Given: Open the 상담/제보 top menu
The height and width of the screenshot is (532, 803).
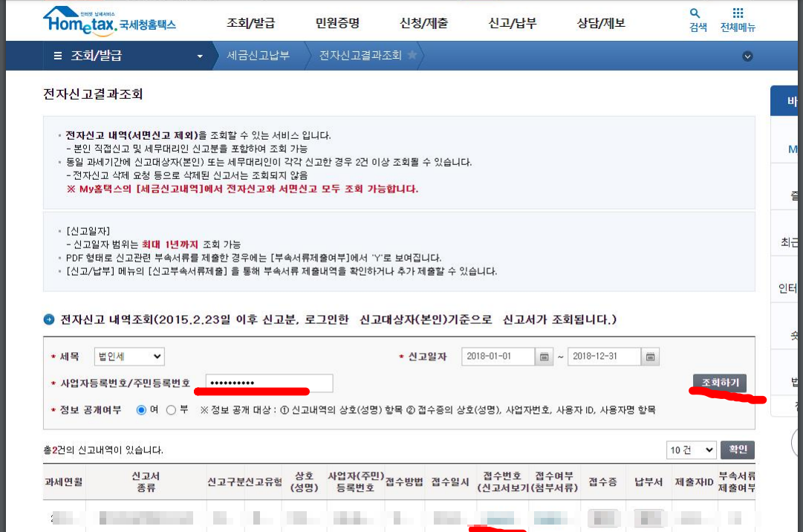Looking at the screenshot, I should [601, 23].
